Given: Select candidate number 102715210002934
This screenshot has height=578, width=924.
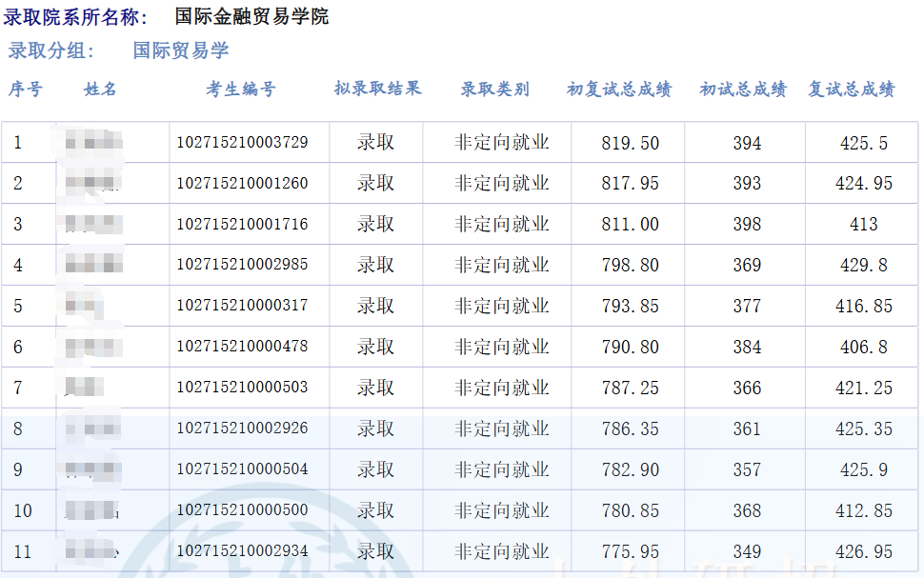Looking at the screenshot, I should (x=242, y=551).
